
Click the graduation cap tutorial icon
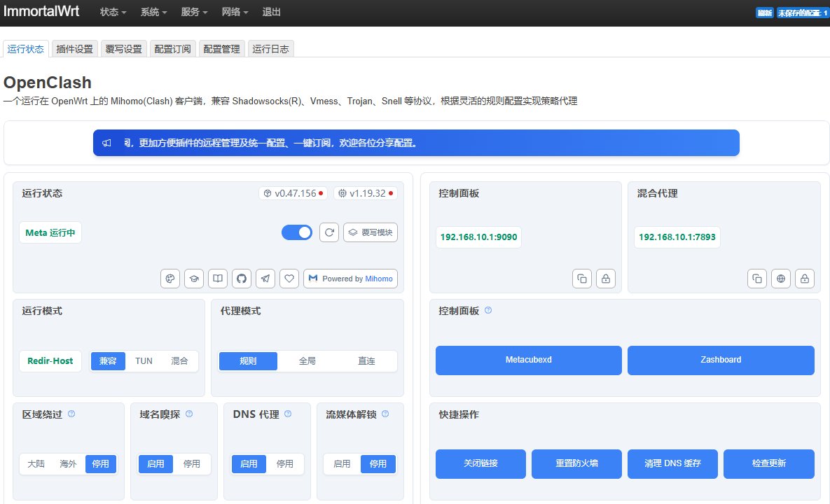194,279
